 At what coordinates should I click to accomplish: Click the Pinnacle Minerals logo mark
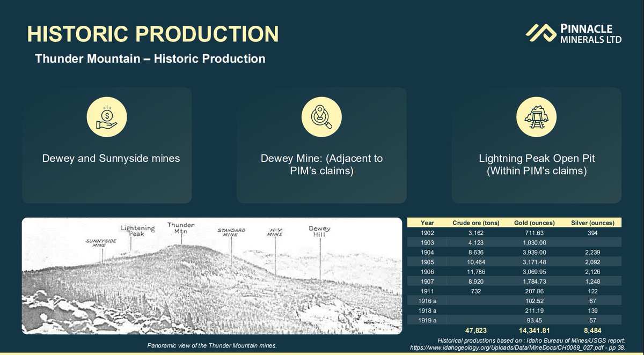[x=540, y=33]
